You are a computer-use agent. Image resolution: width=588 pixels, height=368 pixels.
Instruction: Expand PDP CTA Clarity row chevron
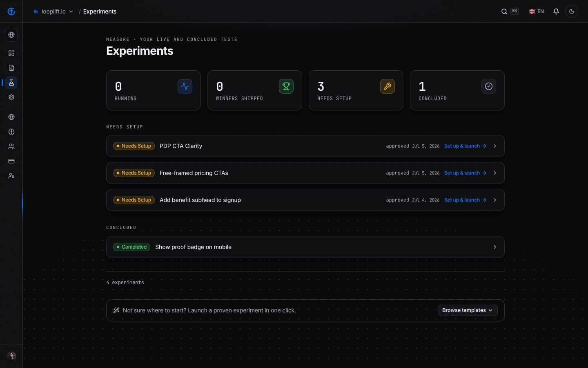(495, 146)
